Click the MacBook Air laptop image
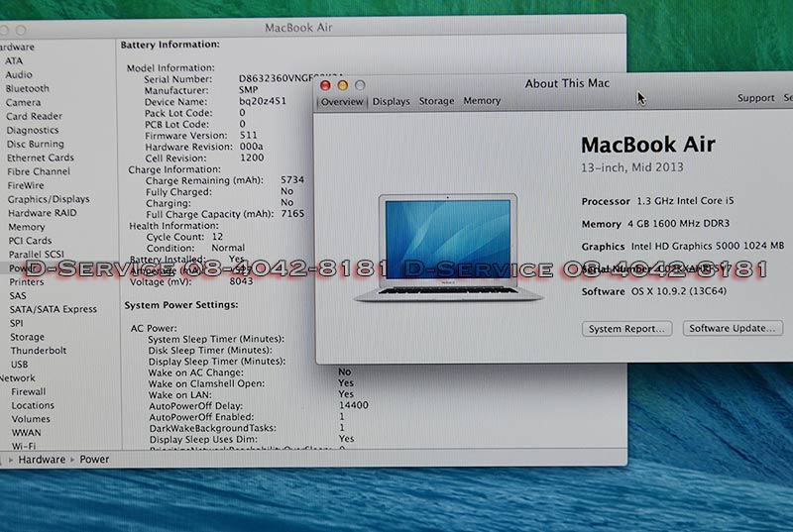793x532 pixels. point(448,248)
